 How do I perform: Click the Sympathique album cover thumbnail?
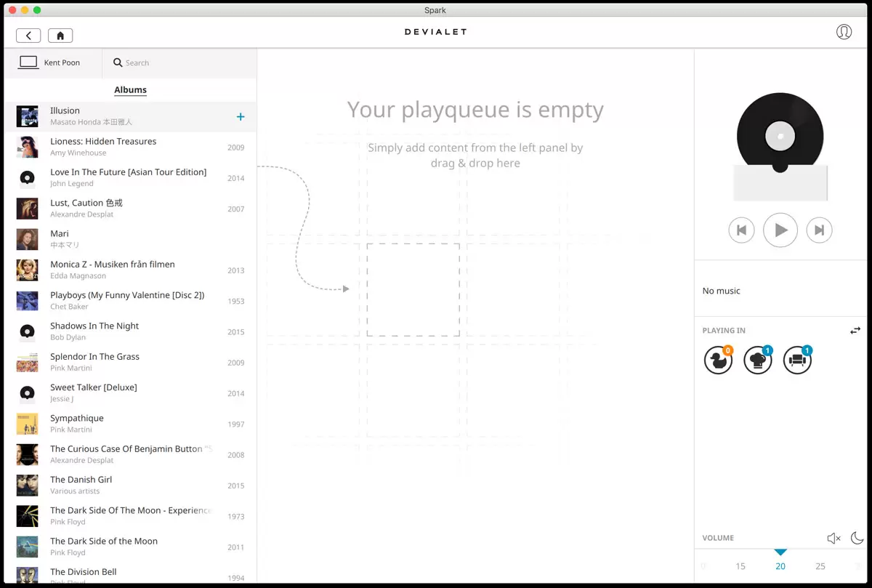pos(27,424)
